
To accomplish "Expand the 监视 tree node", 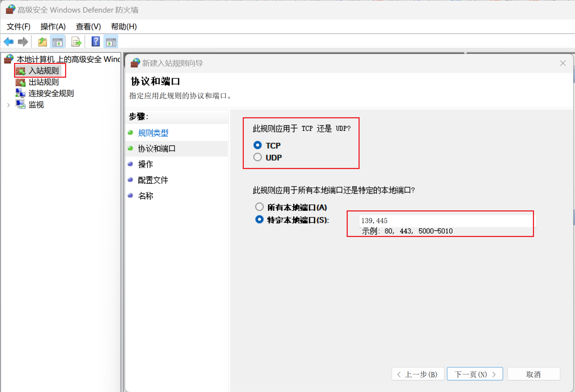I will click(8, 105).
